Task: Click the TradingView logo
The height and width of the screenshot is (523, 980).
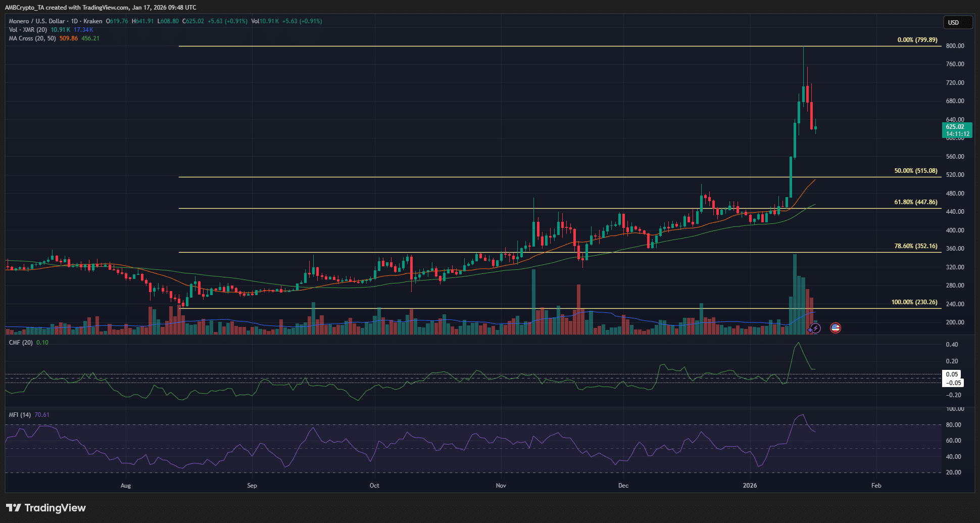Action: (45, 508)
